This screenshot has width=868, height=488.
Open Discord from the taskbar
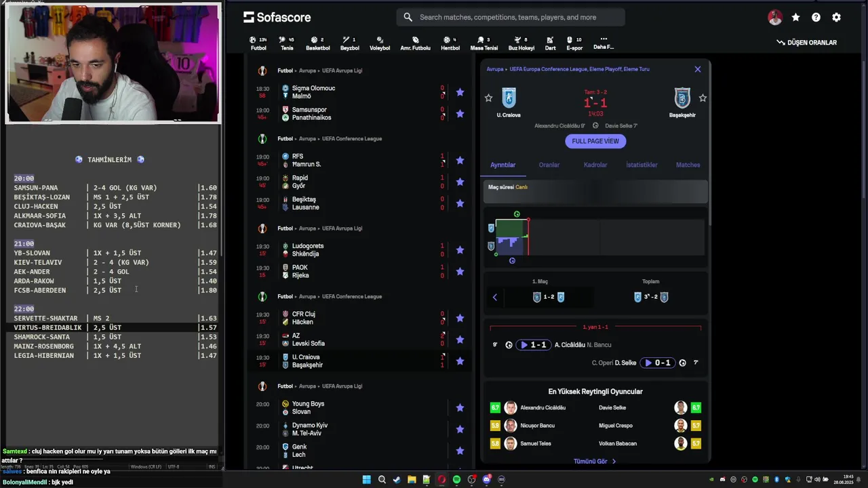[x=486, y=480]
